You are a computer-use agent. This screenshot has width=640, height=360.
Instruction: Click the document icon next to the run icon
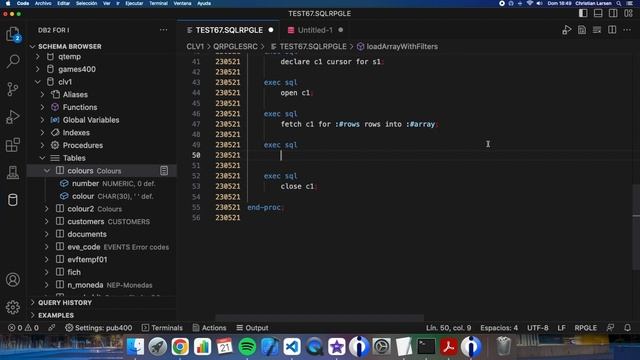(x=582, y=30)
